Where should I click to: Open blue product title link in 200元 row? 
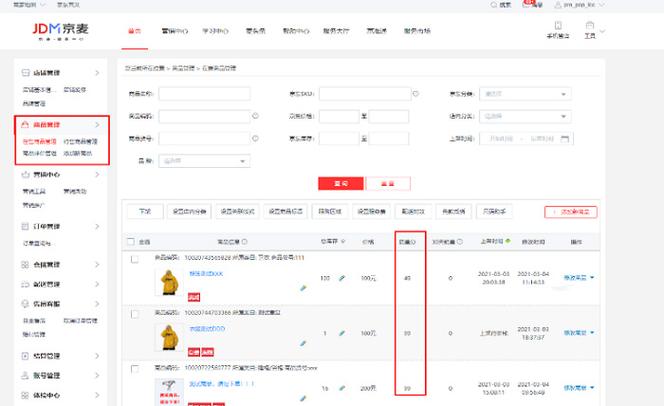click(x=221, y=384)
